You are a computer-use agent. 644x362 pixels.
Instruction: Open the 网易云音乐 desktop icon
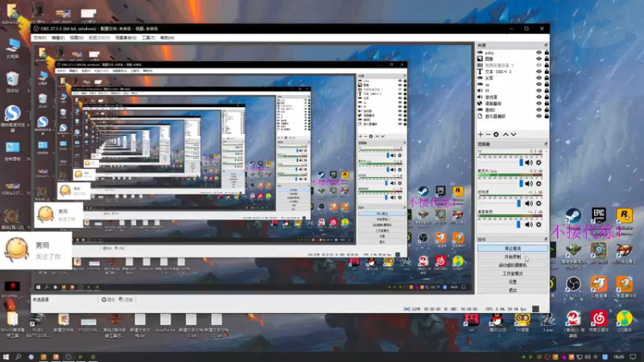click(598, 321)
